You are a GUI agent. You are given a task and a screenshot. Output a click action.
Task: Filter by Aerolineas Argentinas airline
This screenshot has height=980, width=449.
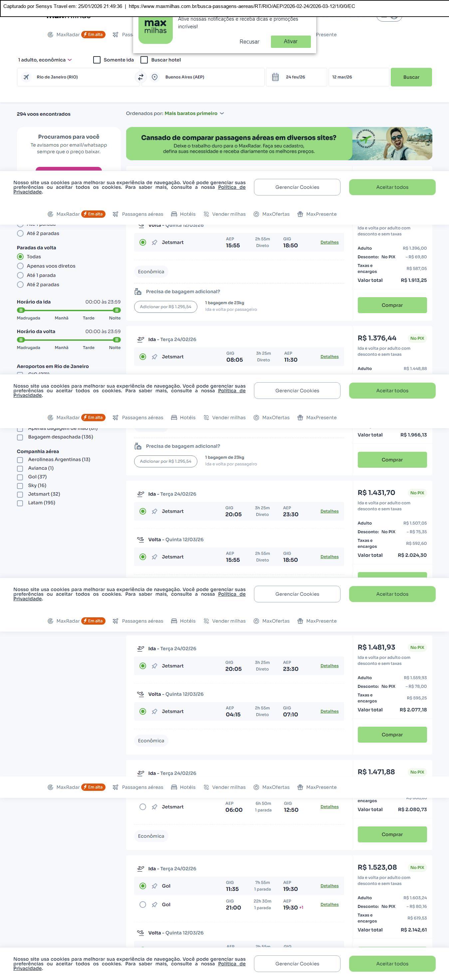20,460
